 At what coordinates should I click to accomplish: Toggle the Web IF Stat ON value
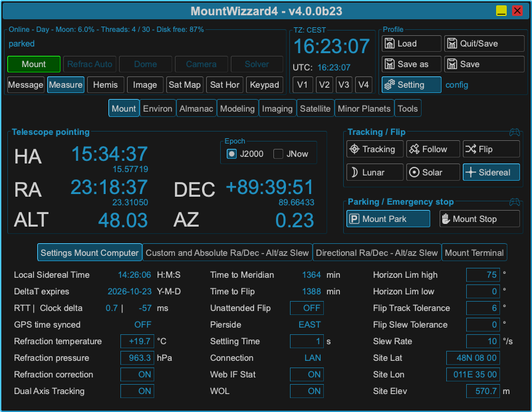(x=307, y=374)
